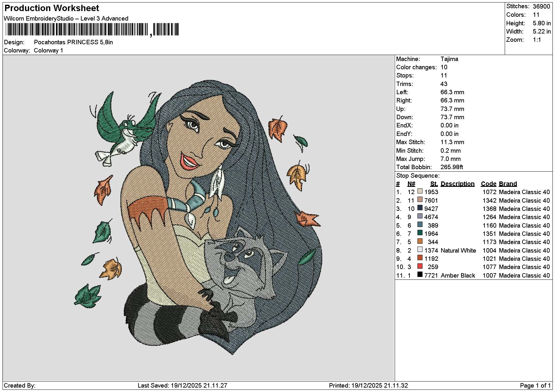Click the Down value '73.7 mm'
This screenshot has height=392, width=555.
(x=452, y=117)
